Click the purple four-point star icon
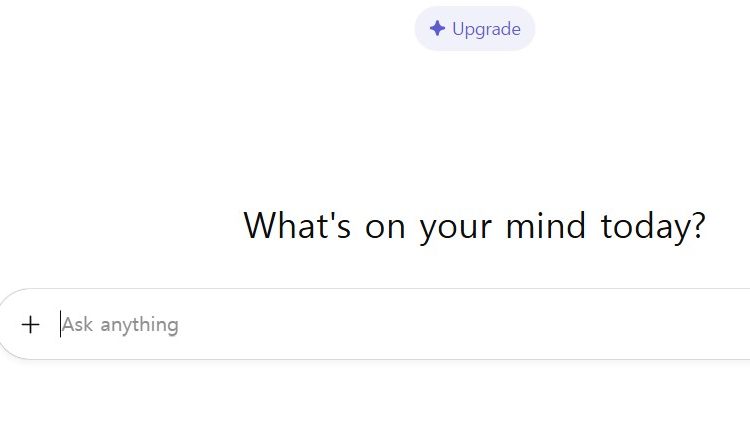Viewport: 750px width, 423px height. click(437, 29)
